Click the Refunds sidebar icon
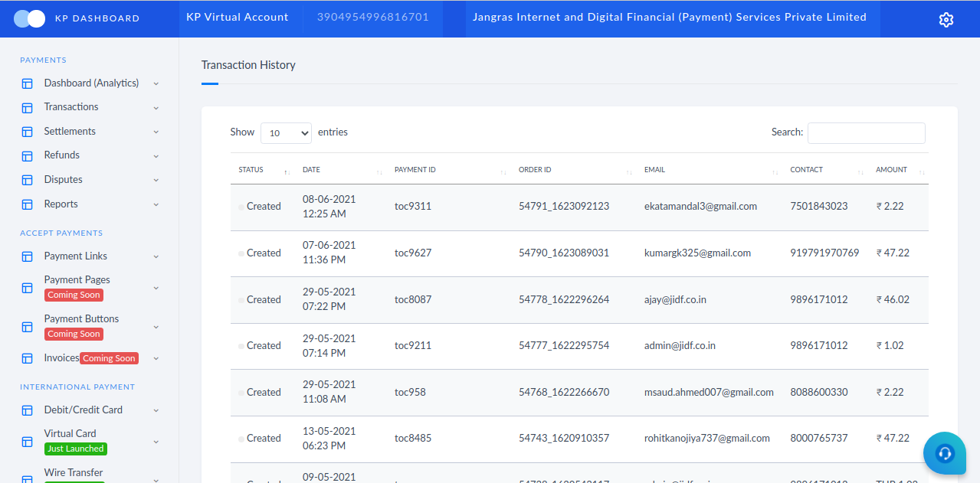The image size is (980, 483). [28, 155]
